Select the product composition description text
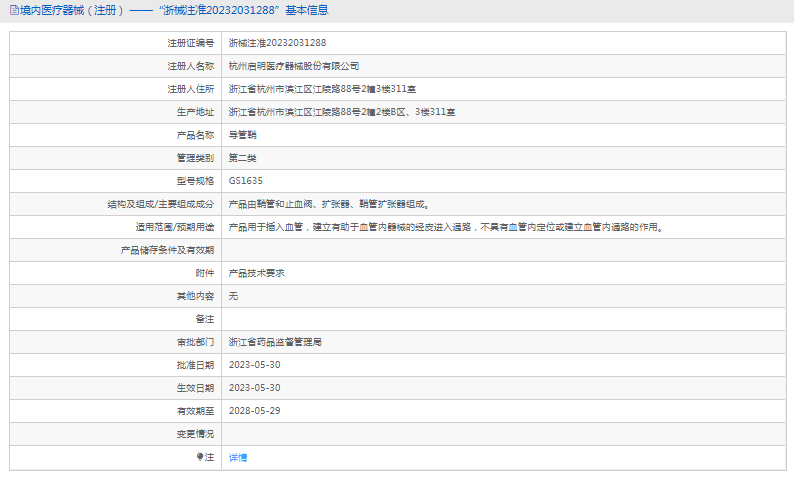Viewport: 794px width, 479px height. click(330, 204)
